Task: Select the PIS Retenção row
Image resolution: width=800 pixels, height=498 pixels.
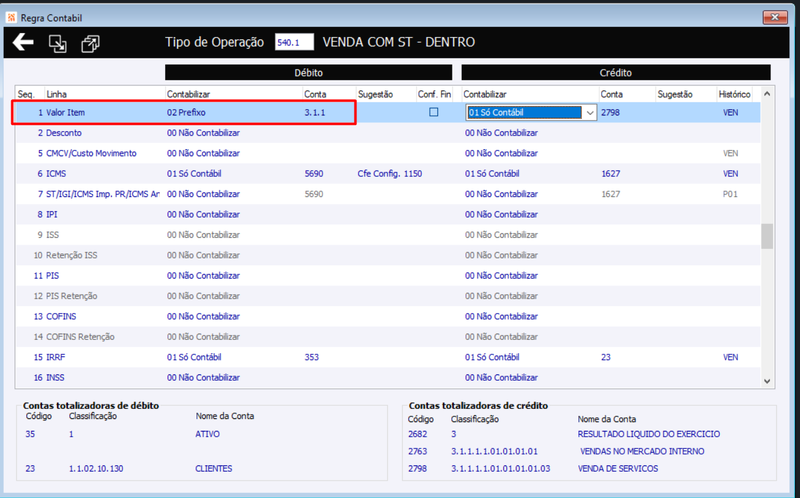Action: click(387, 296)
